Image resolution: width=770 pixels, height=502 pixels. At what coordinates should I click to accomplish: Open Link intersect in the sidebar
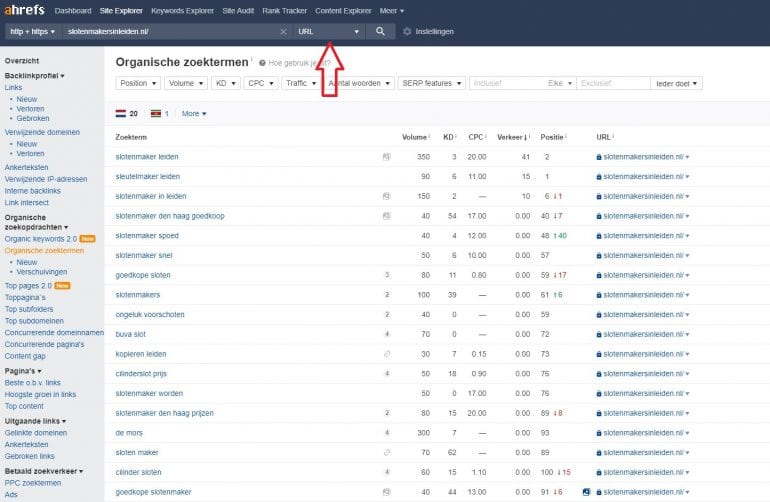tap(27, 202)
